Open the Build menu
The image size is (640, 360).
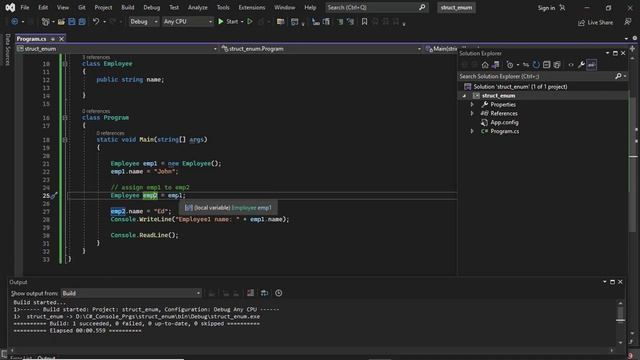click(128, 7)
